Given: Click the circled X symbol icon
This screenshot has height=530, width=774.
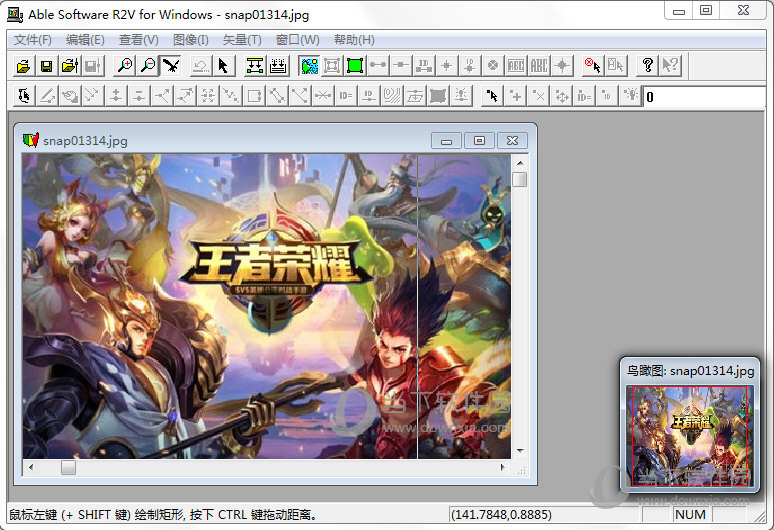Looking at the screenshot, I should [493, 66].
